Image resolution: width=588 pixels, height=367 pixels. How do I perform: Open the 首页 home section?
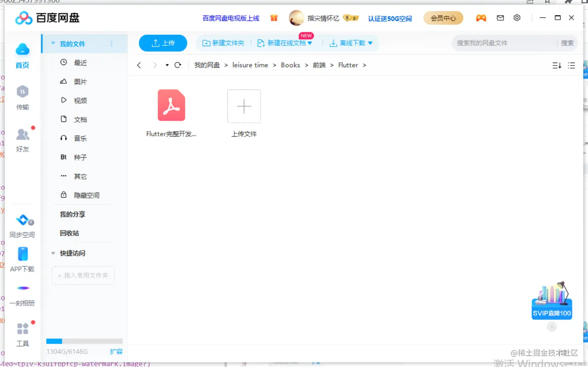coord(22,56)
